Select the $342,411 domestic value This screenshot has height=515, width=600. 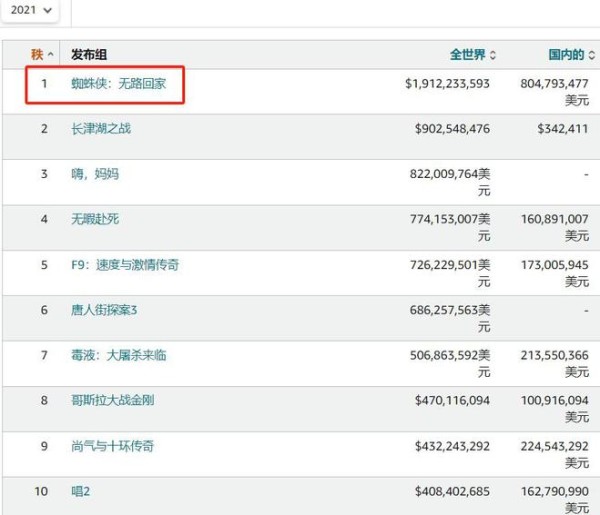(x=563, y=129)
